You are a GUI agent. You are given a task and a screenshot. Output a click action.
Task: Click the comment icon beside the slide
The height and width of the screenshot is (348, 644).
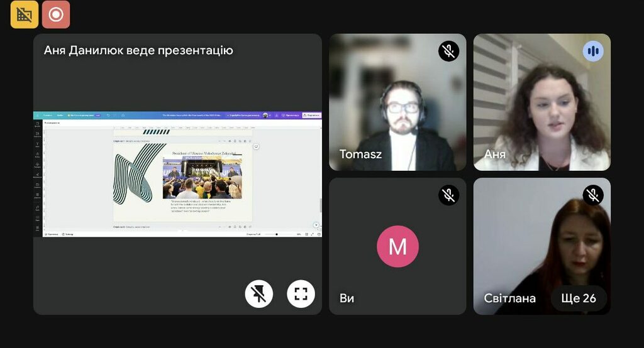256,146
